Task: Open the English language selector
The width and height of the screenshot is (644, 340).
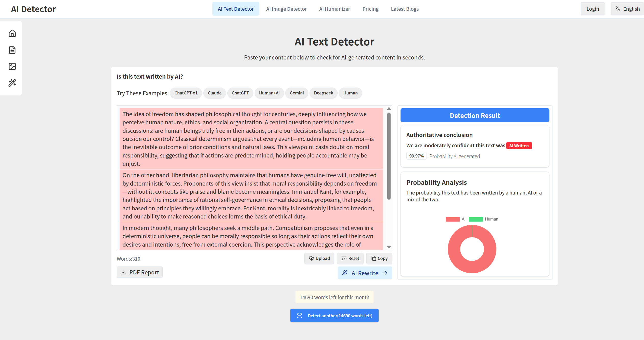Action: click(x=627, y=9)
